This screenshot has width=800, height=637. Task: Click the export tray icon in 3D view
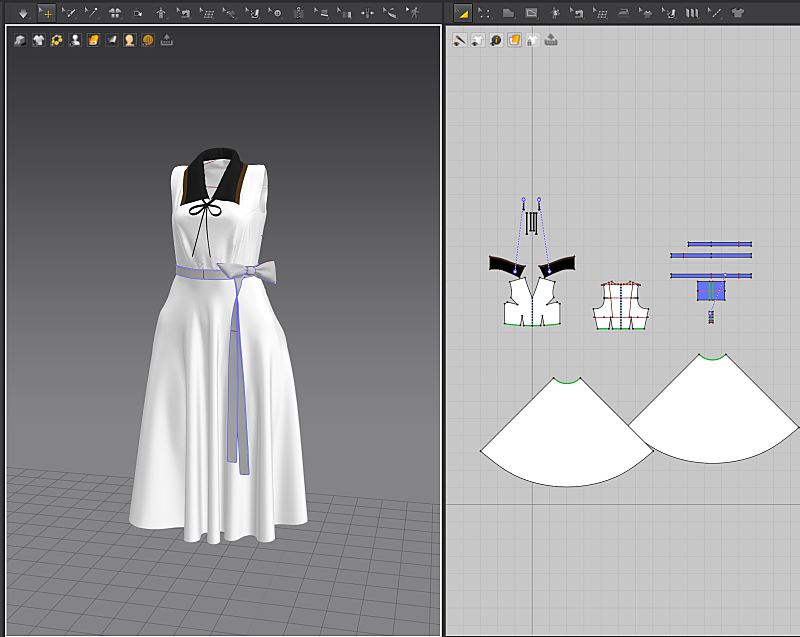(167, 41)
